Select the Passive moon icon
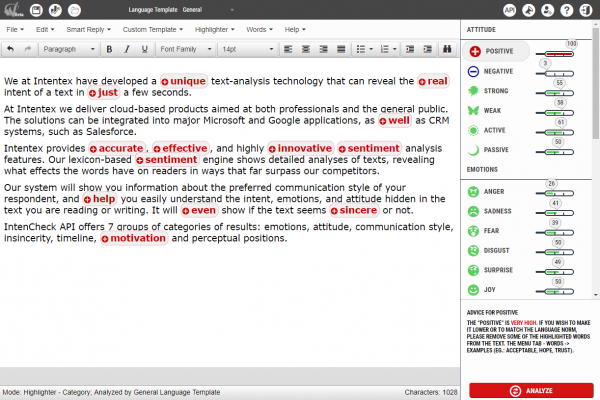 click(x=473, y=150)
